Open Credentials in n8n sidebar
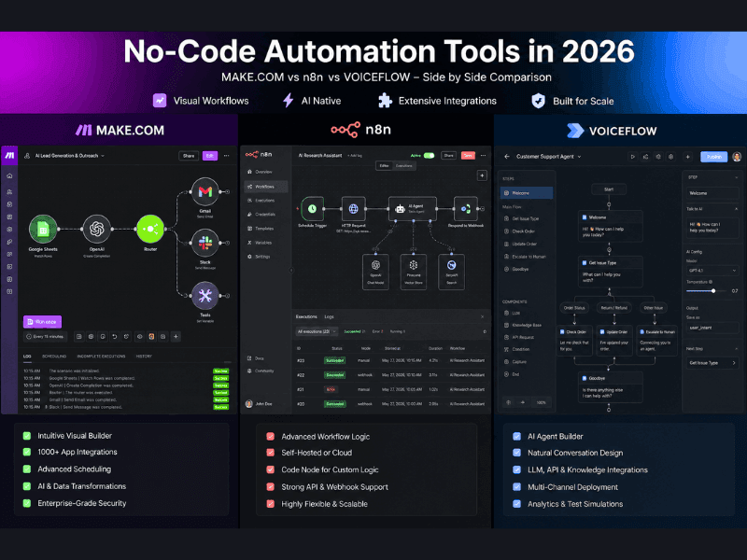 (x=266, y=215)
